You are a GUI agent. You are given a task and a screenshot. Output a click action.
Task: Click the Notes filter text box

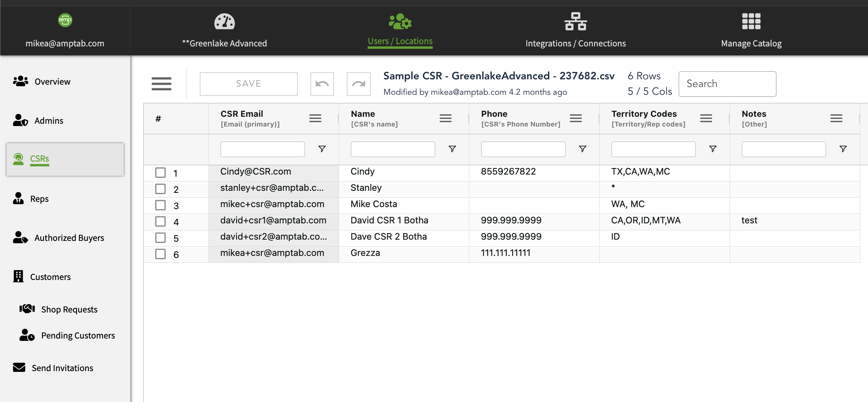784,149
